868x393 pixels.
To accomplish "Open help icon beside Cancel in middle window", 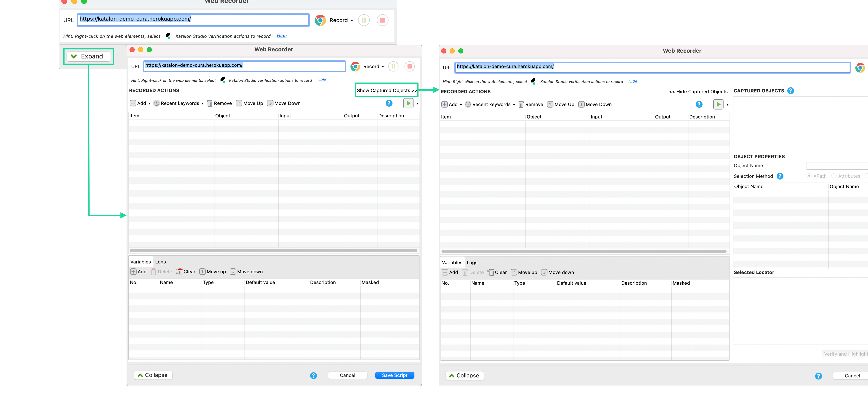I will 313,375.
